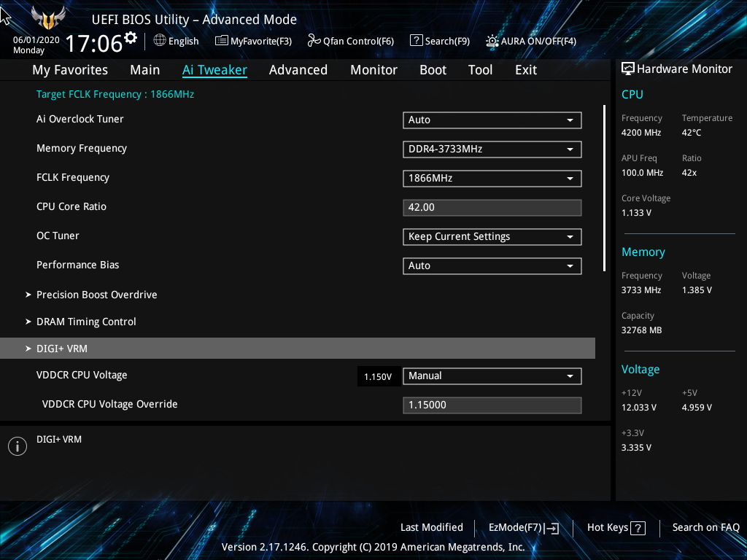Open the Hot Keys label

608,528
